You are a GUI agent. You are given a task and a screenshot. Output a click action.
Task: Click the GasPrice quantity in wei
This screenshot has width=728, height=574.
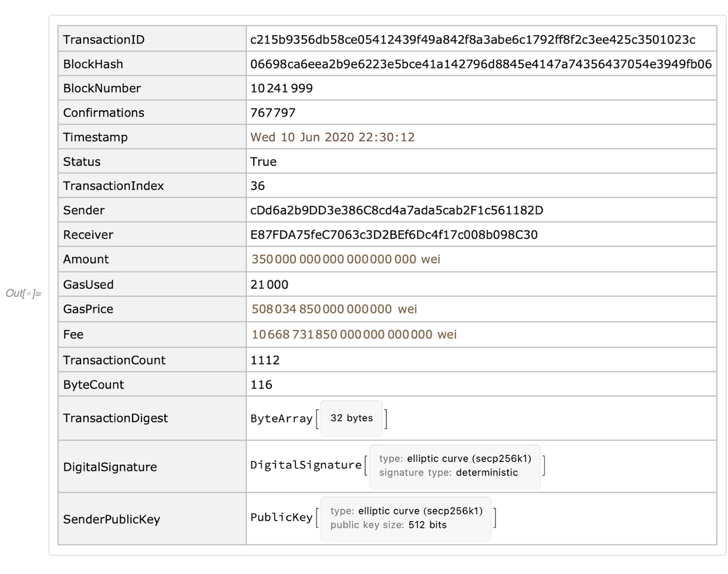coord(334,309)
